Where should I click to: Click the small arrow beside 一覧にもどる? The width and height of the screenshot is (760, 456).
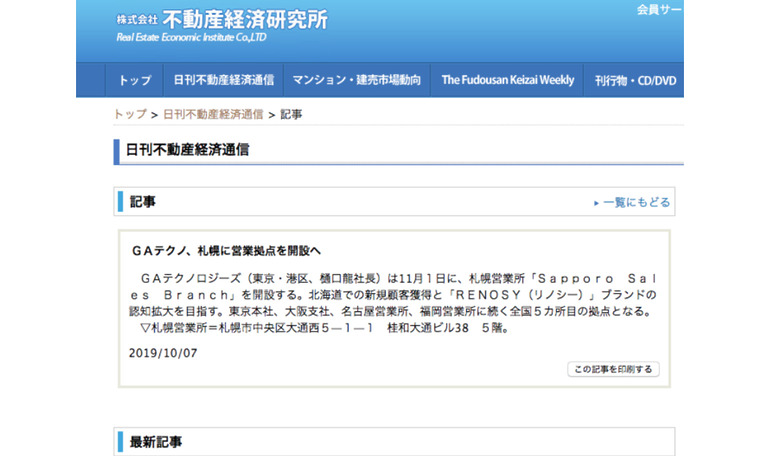point(597,203)
